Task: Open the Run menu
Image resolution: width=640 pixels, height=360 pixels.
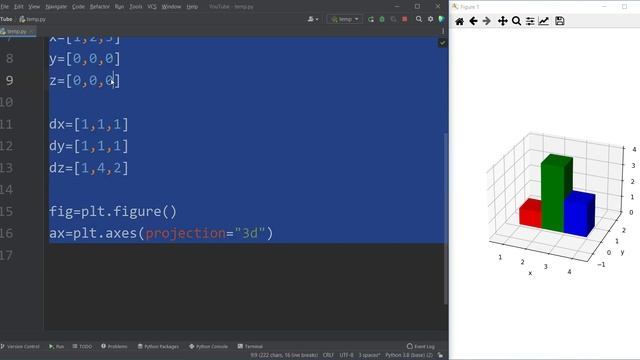Action: [x=119, y=7]
